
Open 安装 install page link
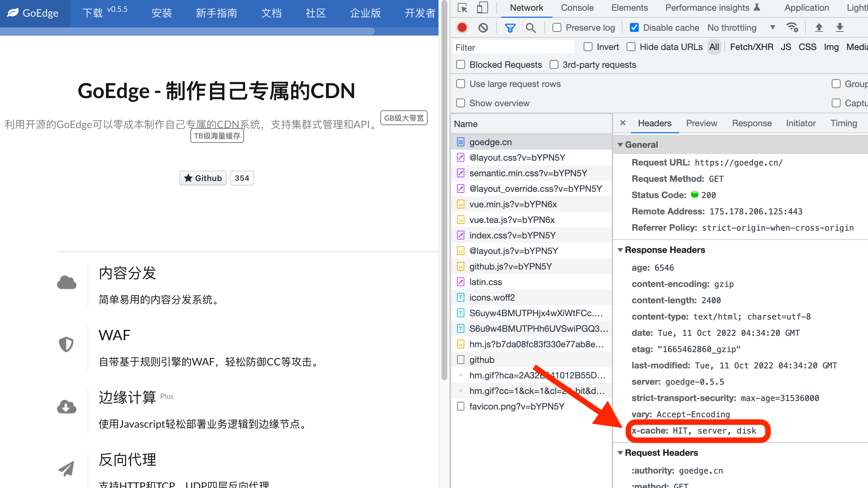pyautogui.click(x=162, y=13)
